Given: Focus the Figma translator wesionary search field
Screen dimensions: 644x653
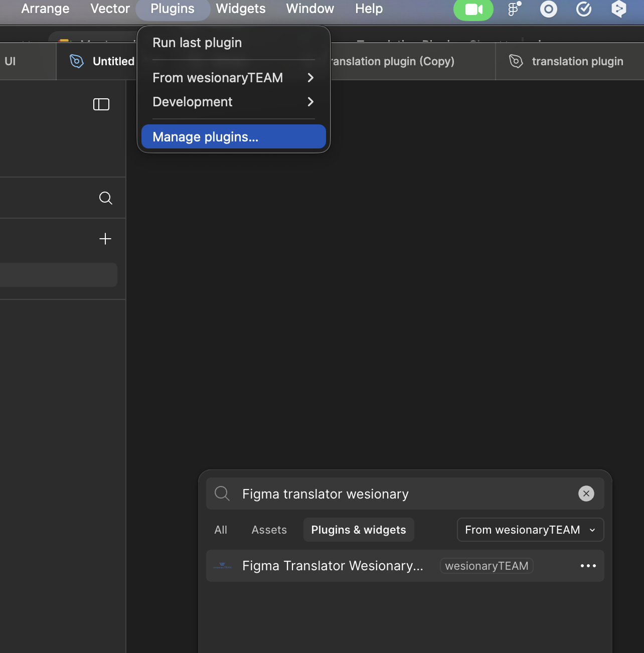Looking at the screenshot, I should (x=405, y=494).
